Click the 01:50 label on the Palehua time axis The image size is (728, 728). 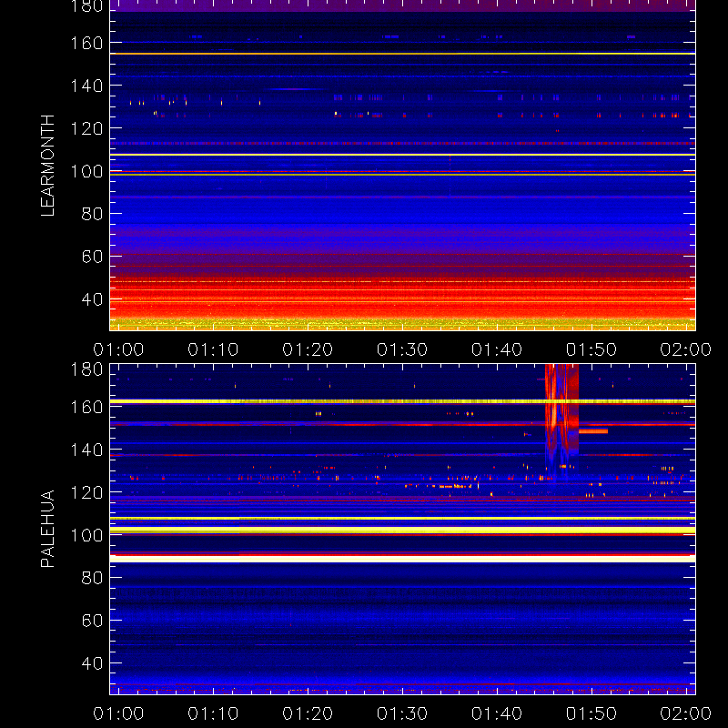[591, 713]
